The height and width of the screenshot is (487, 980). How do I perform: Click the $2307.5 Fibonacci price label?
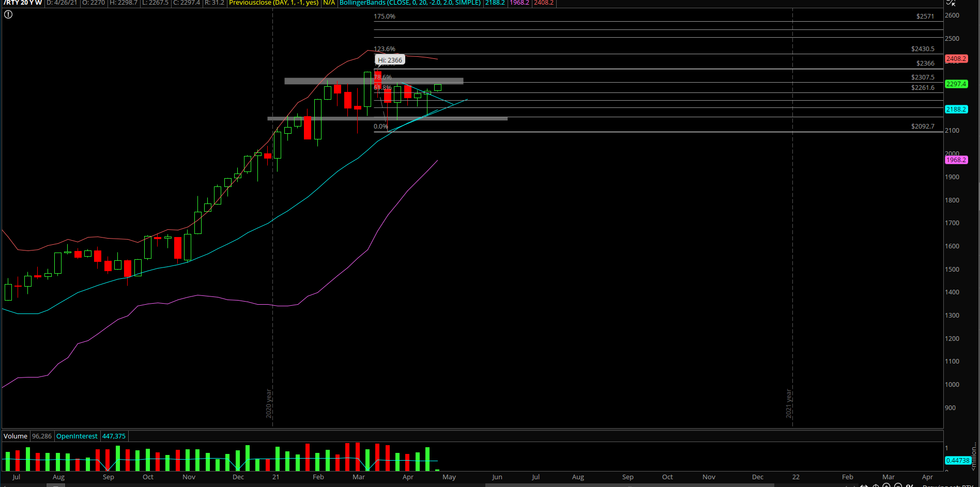923,77
